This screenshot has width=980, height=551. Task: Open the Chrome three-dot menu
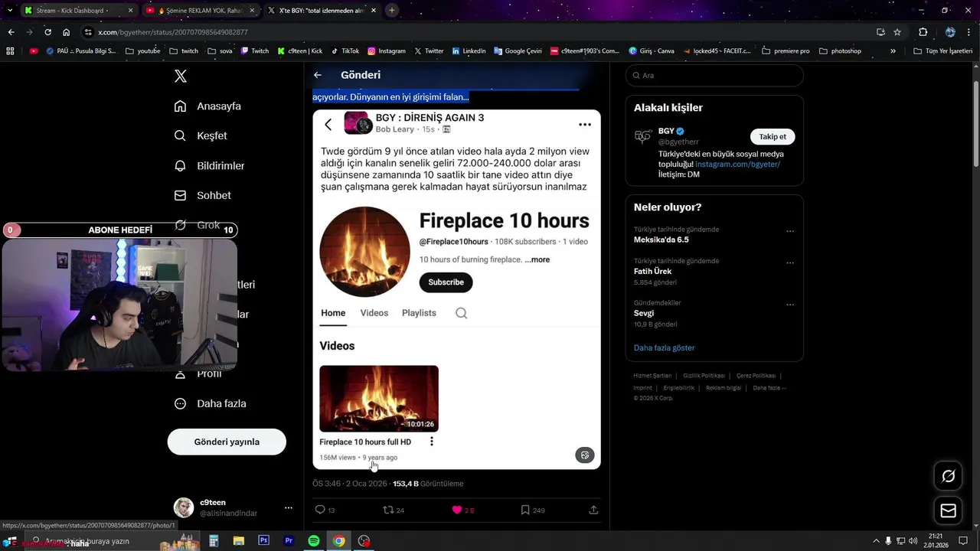coord(970,32)
